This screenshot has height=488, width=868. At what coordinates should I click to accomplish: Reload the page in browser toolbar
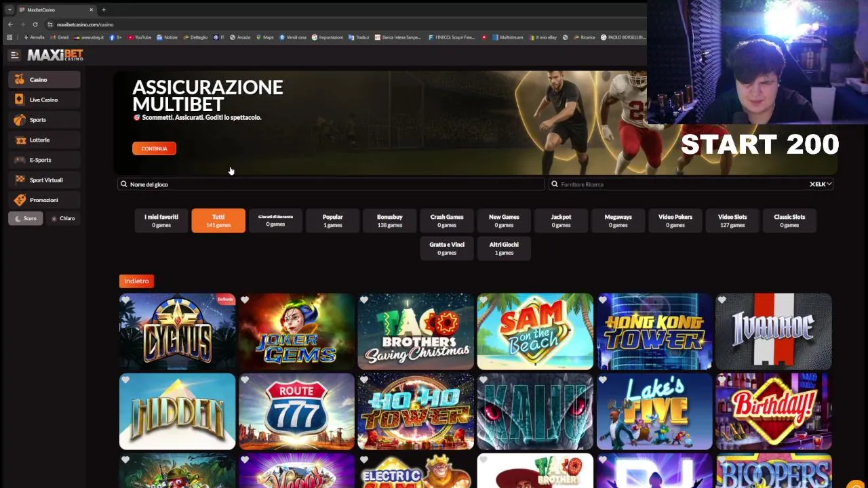[x=35, y=24]
